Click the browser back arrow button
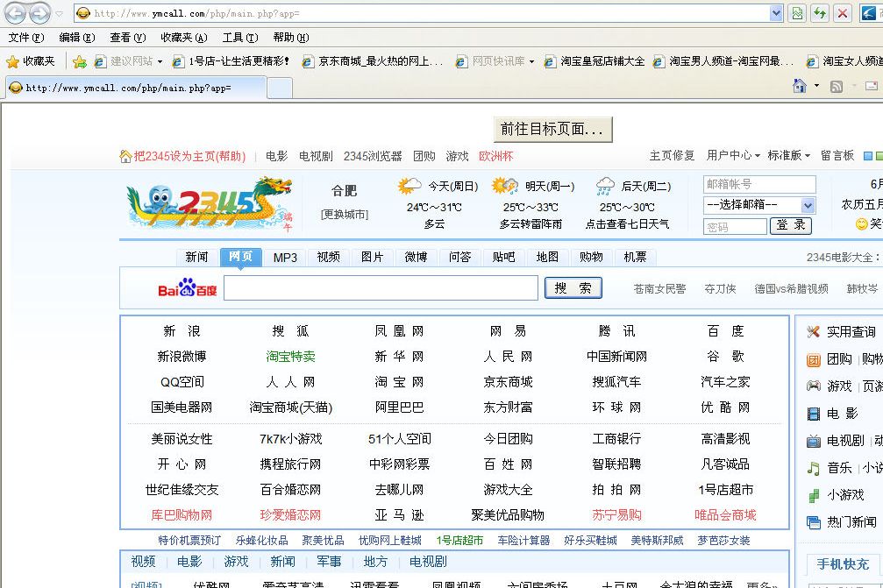 [16, 13]
